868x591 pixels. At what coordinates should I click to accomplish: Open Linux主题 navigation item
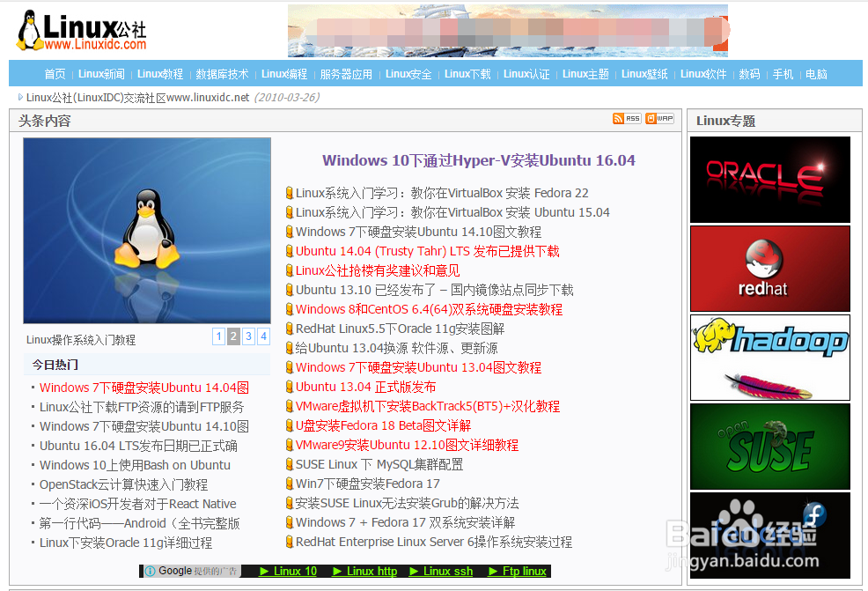[585, 74]
